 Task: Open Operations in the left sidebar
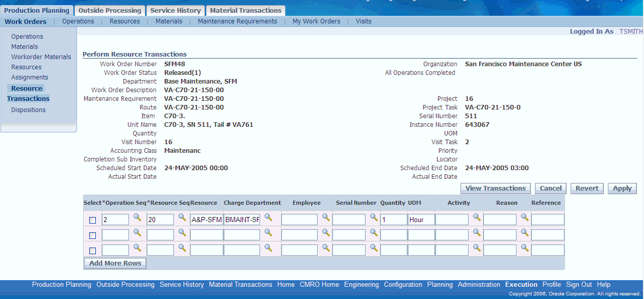tap(27, 37)
